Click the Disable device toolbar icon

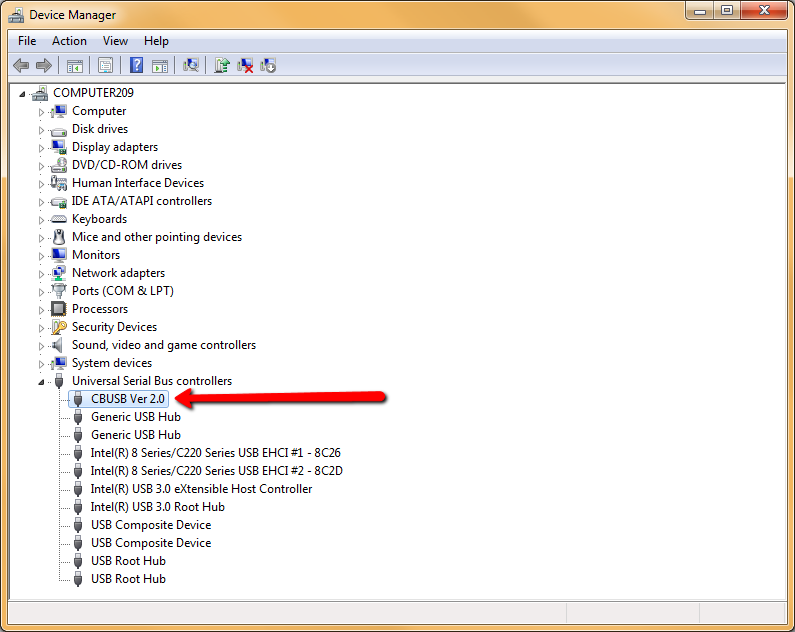pyautogui.click(x=268, y=65)
